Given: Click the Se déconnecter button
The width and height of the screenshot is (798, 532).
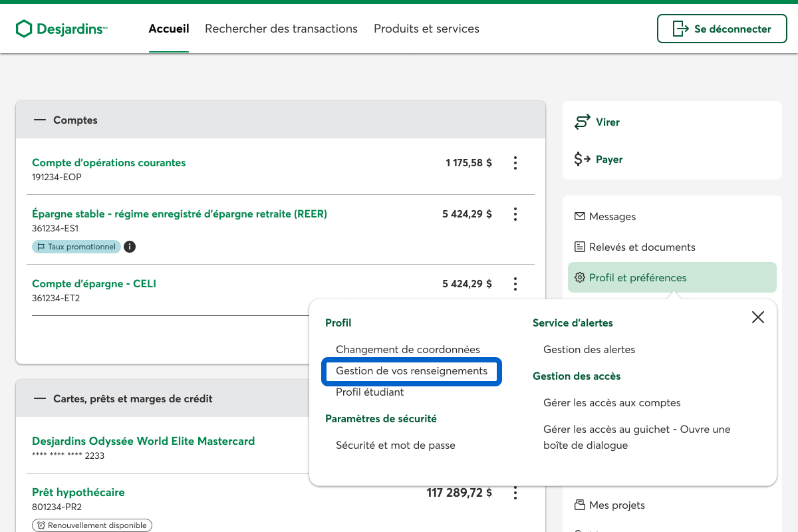Looking at the screenshot, I should coord(722,29).
